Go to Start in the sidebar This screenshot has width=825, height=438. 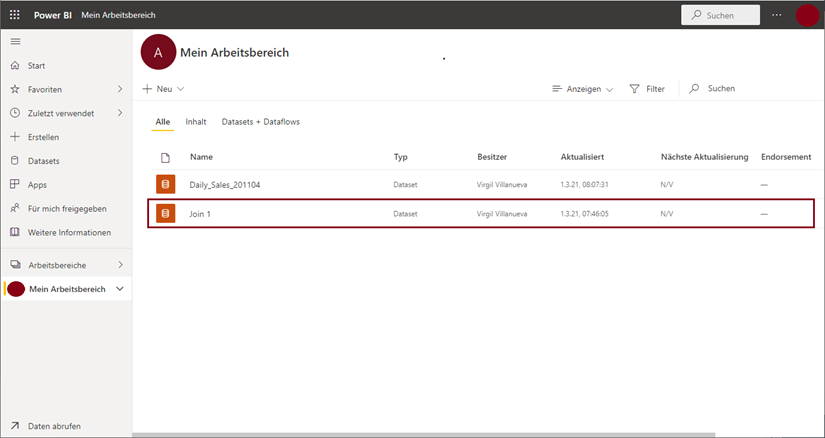36,65
